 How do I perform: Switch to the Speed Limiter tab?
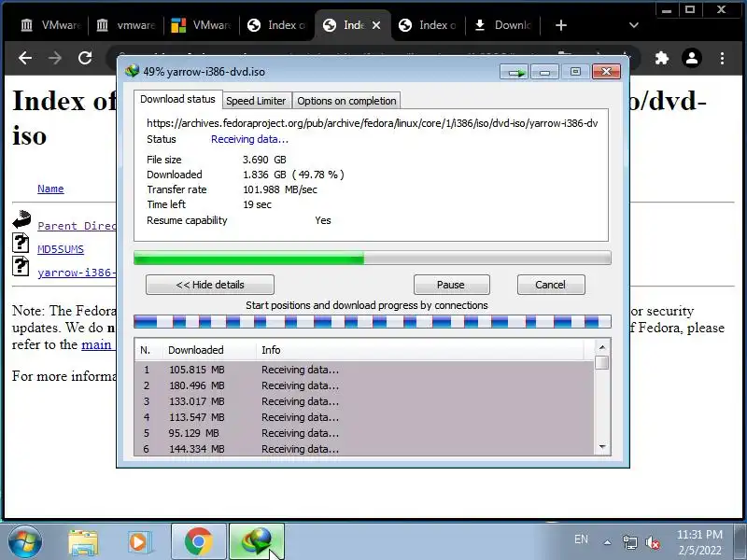(256, 101)
